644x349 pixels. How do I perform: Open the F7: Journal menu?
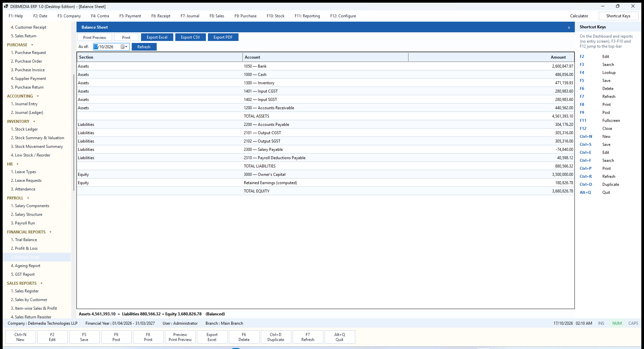[190, 16]
